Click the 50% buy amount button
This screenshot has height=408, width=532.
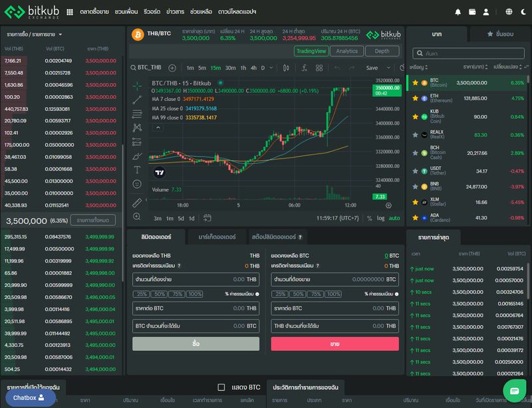point(160,294)
